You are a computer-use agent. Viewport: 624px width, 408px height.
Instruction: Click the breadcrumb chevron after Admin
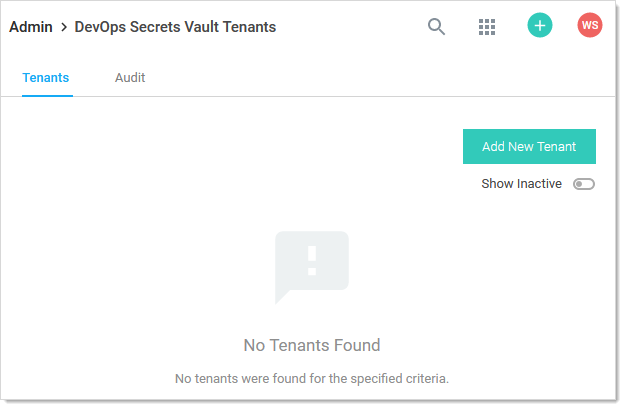64,27
